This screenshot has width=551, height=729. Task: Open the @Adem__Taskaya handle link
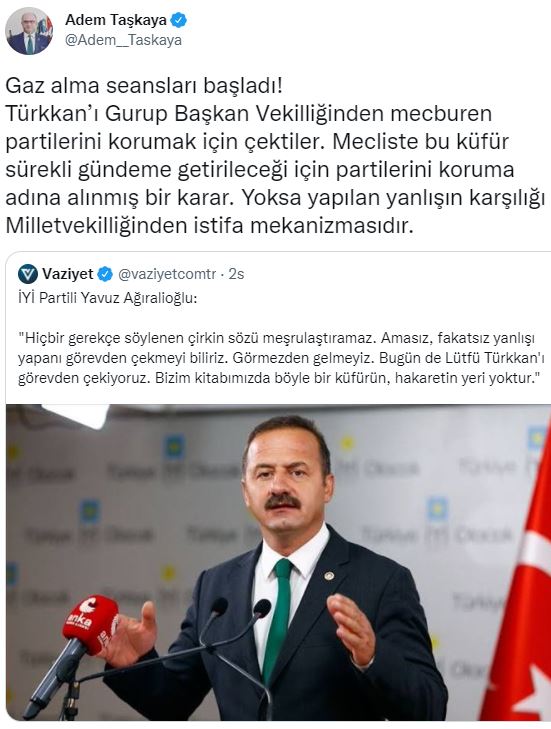123,40
